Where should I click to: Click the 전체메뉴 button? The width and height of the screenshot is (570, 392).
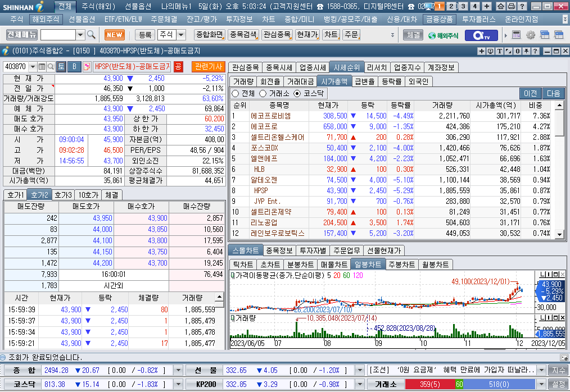coord(22,35)
